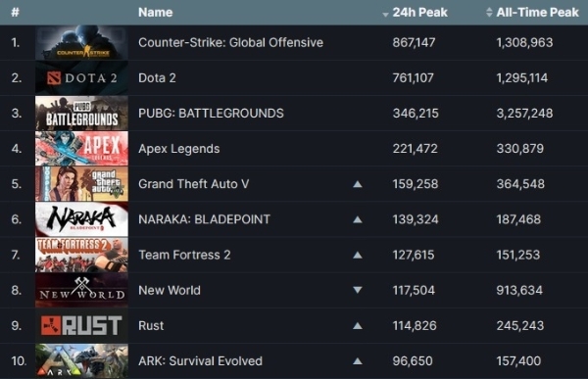
Task: Open the NARAKA logo thumbnail
Action: tap(81, 219)
